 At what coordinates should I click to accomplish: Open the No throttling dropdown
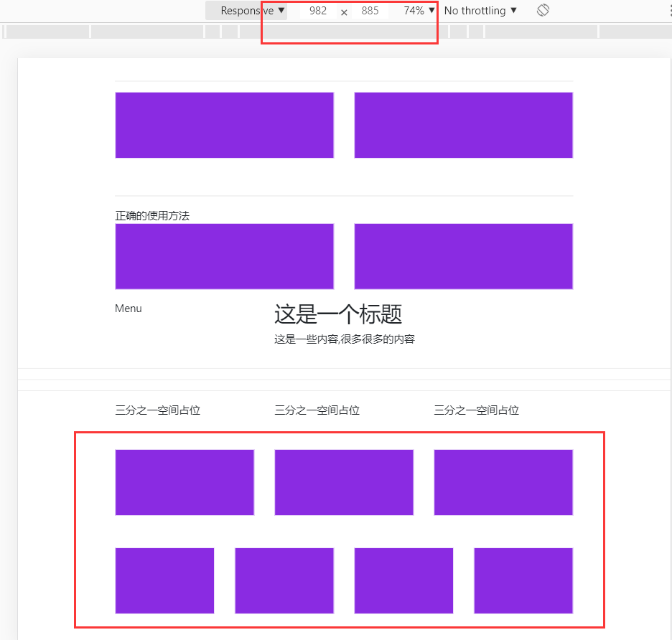480,10
